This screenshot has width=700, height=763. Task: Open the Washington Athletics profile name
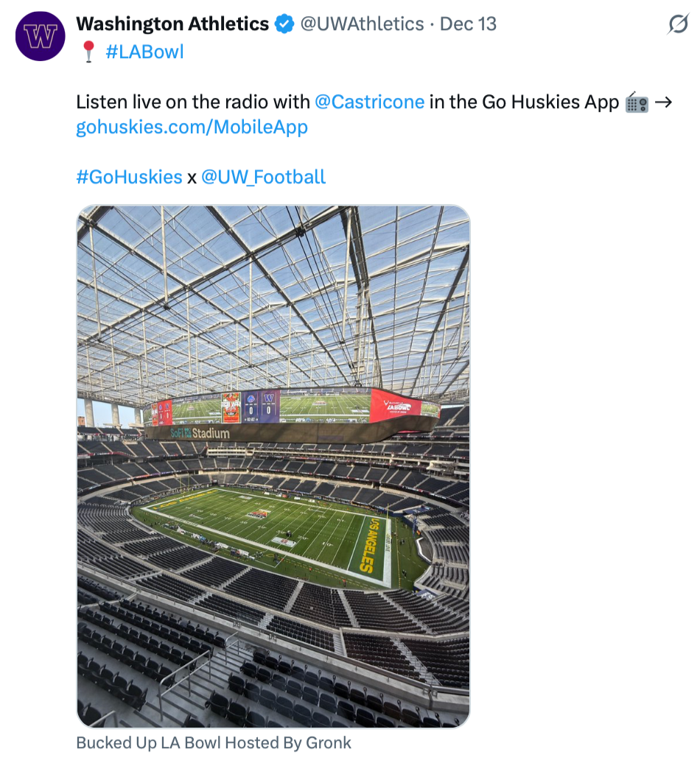coord(172,24)
